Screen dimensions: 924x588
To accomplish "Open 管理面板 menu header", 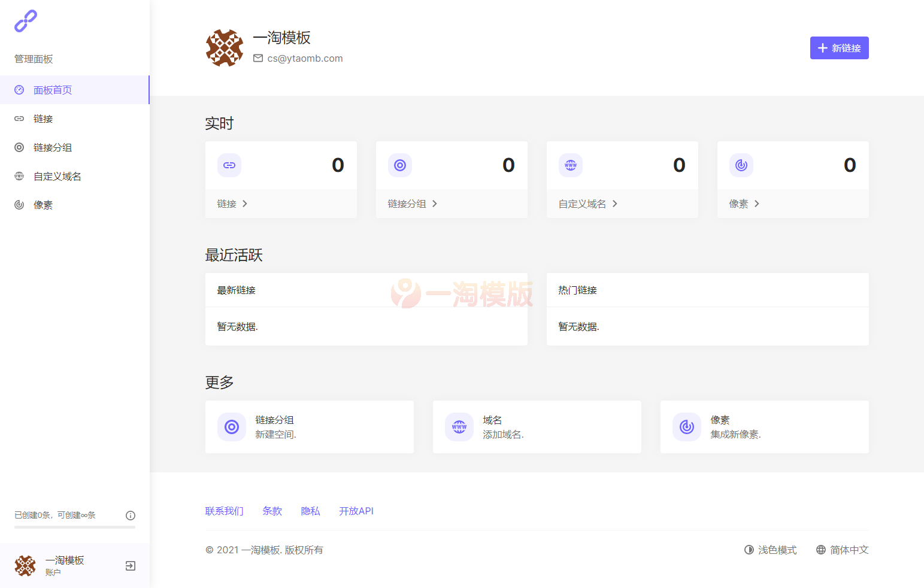I will [x=33, y=59].
